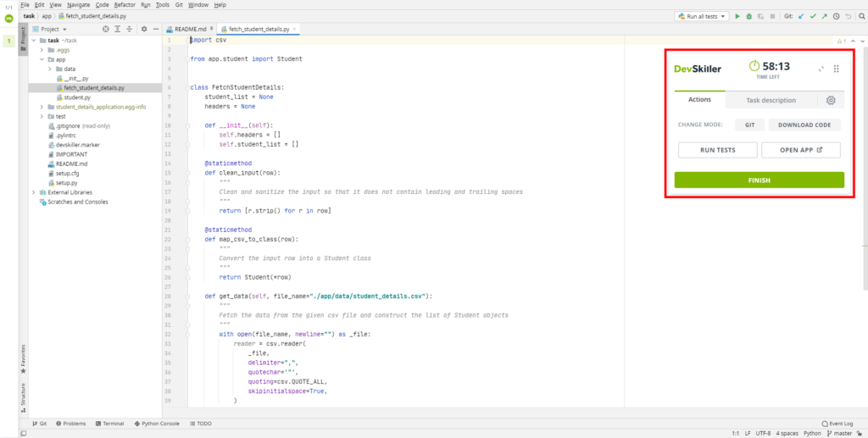Toggle the Structure side panel
Screen dimensions: 868x438
pos(23,395)
